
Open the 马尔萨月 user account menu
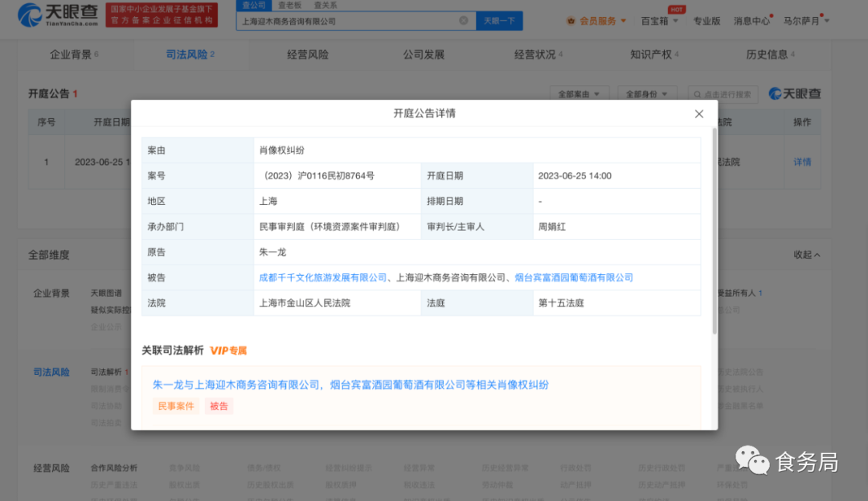click(x=806, y=21)
